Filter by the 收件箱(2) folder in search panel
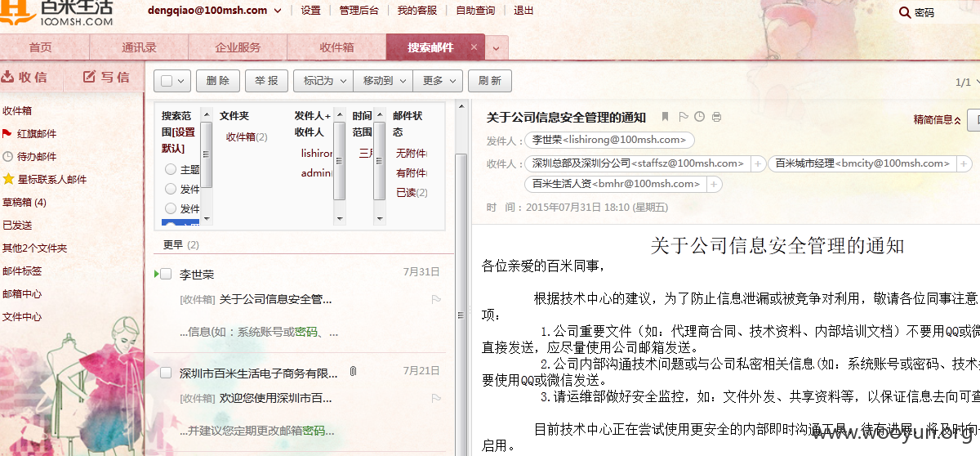This screenshot has height=456, width=980. 247,137
